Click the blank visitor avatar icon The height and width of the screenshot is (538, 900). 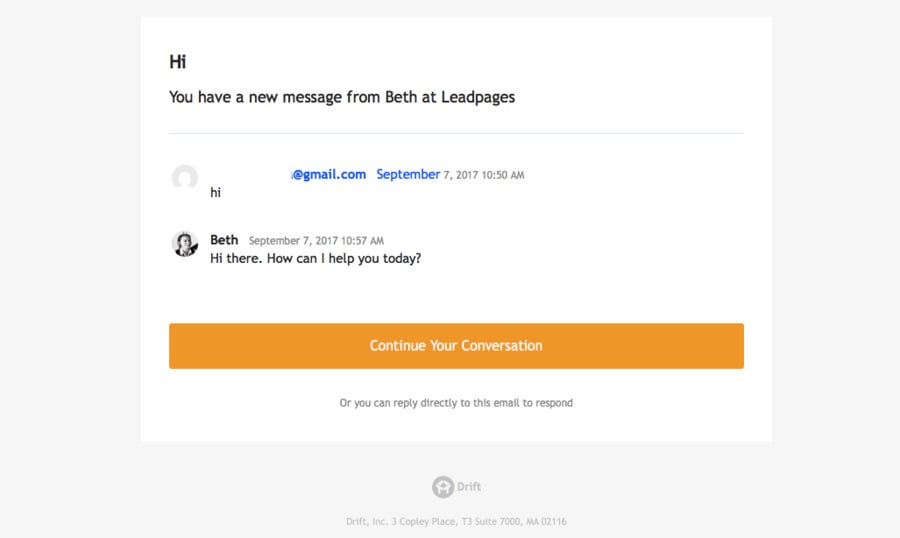click(185, 179)
